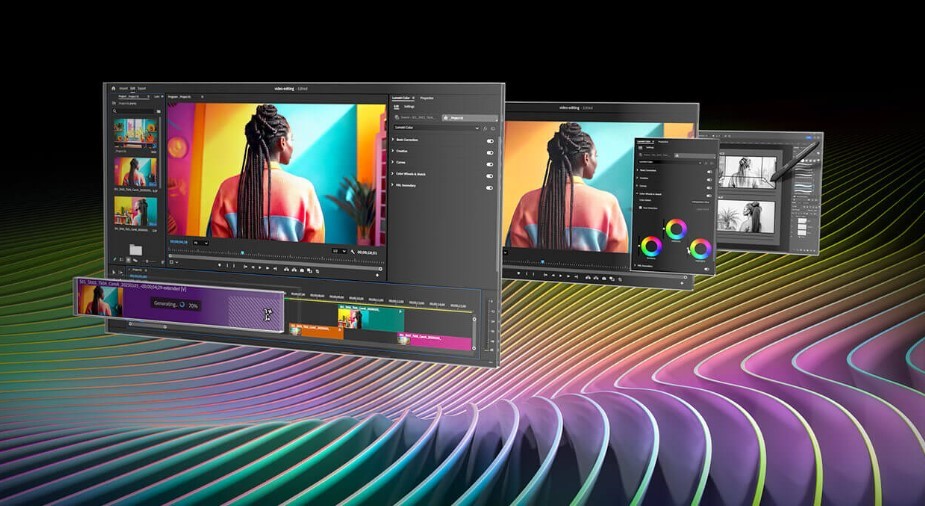
Task: Click the middle color wheel in floating Lumetri panel
Action: (x=676, y=229)
